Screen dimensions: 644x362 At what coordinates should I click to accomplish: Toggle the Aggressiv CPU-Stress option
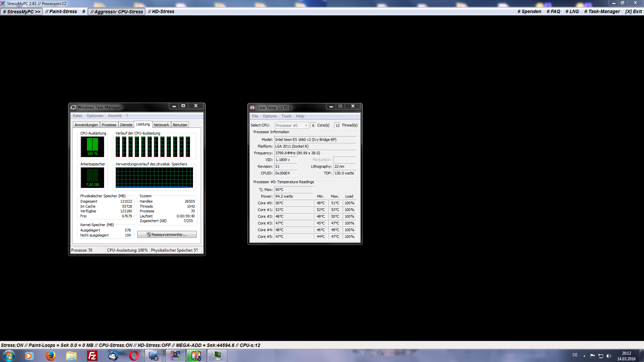point(116,12)
